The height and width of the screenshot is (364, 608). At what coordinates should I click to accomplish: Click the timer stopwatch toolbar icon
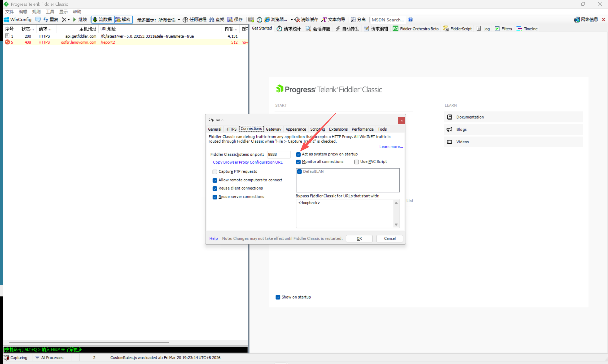pos(259,20)
